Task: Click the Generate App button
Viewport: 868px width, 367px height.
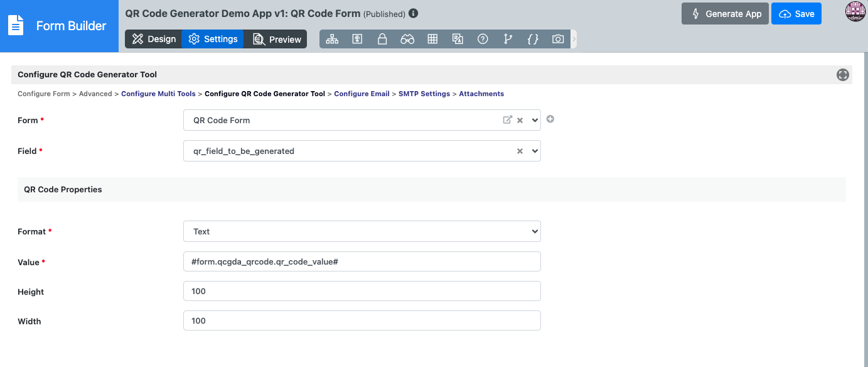Action: [x=725, y=14]
